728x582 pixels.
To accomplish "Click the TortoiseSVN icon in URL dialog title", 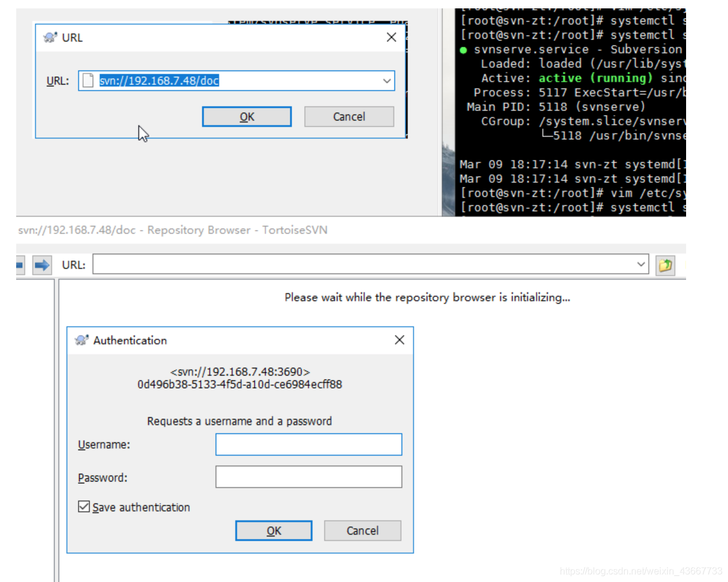I will click(x=50, y=38).
